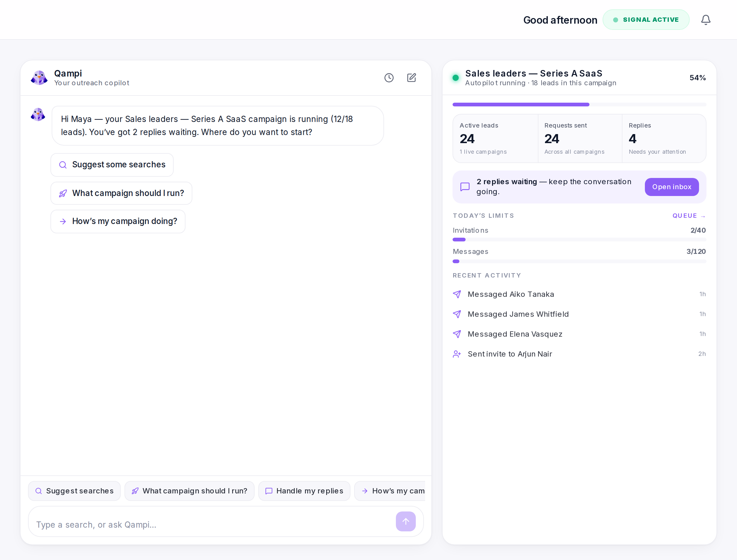
Task: Click the 'Sales leaders — Series A SaaS' title
Action: click(x=533, y=73)
